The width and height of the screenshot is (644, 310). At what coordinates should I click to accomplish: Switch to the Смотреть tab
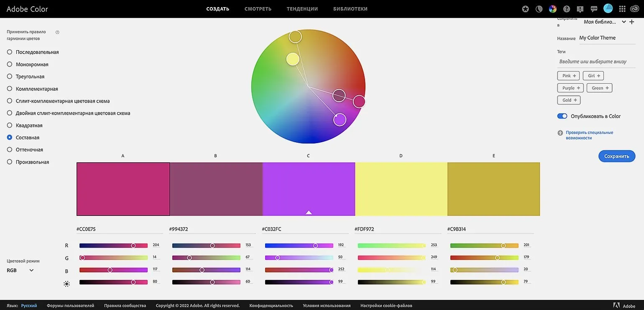[258, 9]
